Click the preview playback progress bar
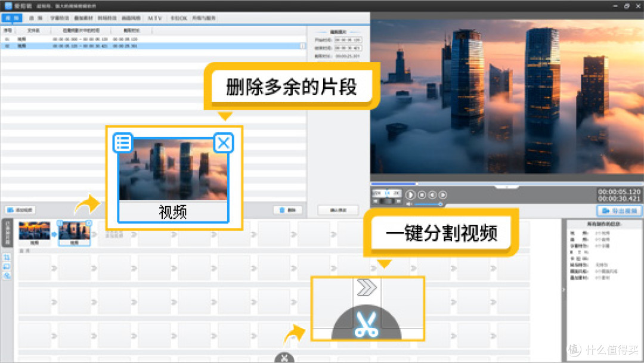This screenshot has height=363, width=644. pyautogui.click(x=507, y=184)
